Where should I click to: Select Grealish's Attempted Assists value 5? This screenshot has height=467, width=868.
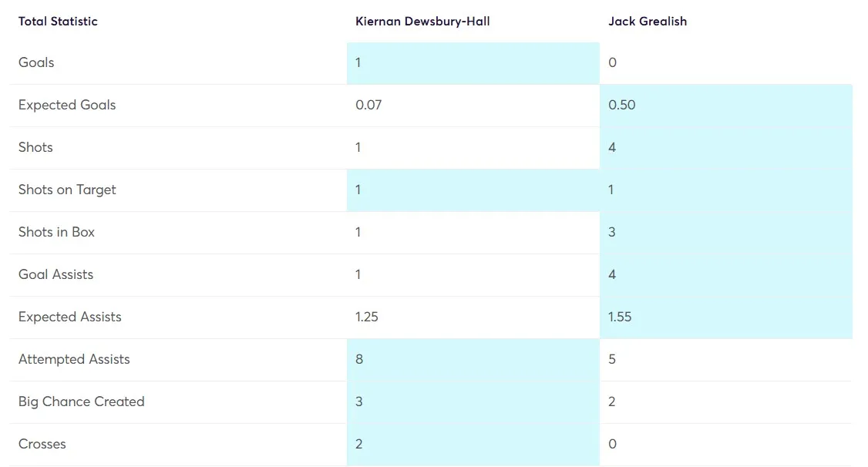(x=612, y=359)
